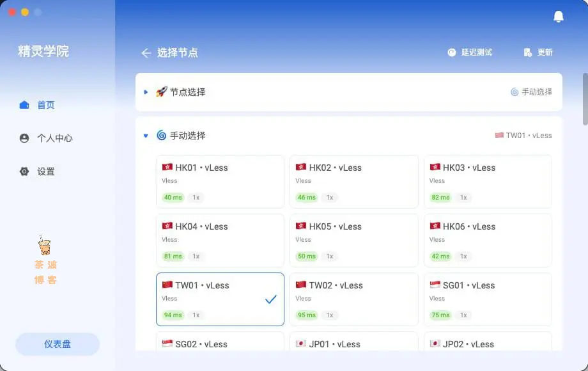
Task: Go to 首页 in the sidebar
Action: click(x=43, y=104)
